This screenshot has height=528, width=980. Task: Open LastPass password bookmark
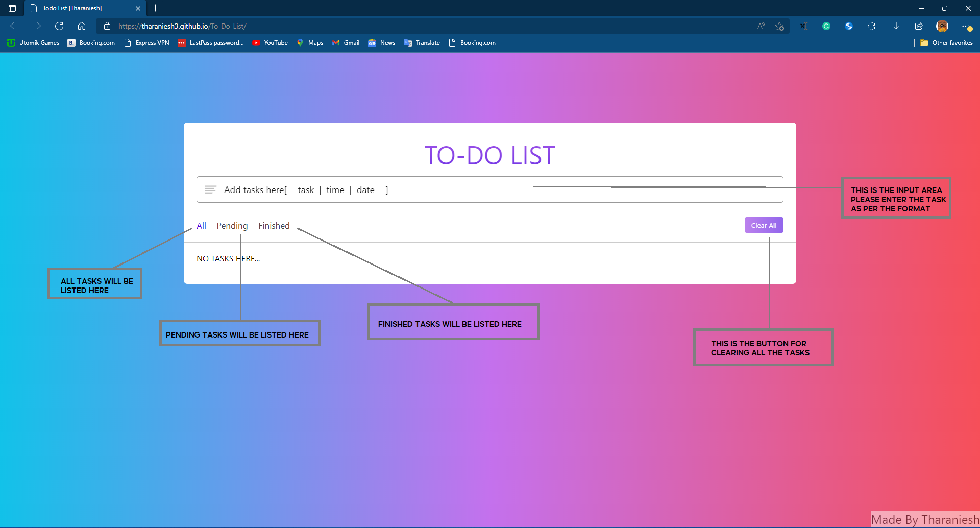click(x=211, y=43)
